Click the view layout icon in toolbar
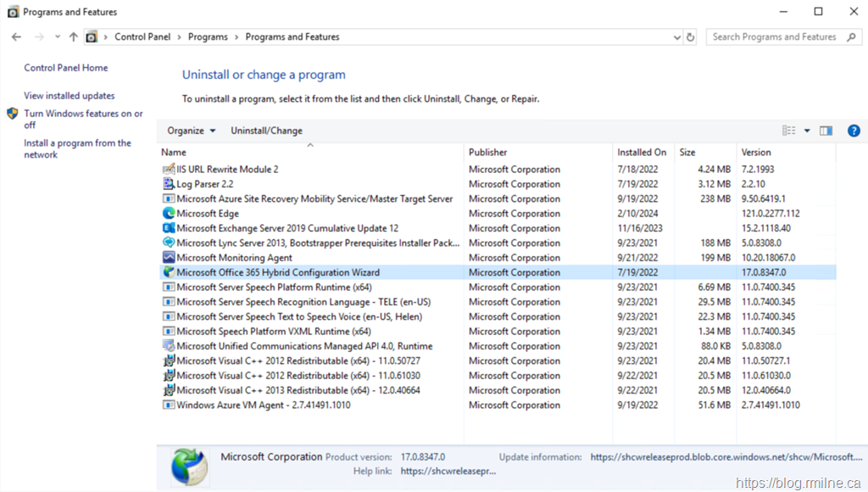This screenshot has width=868, height=492. click(789, 131)
